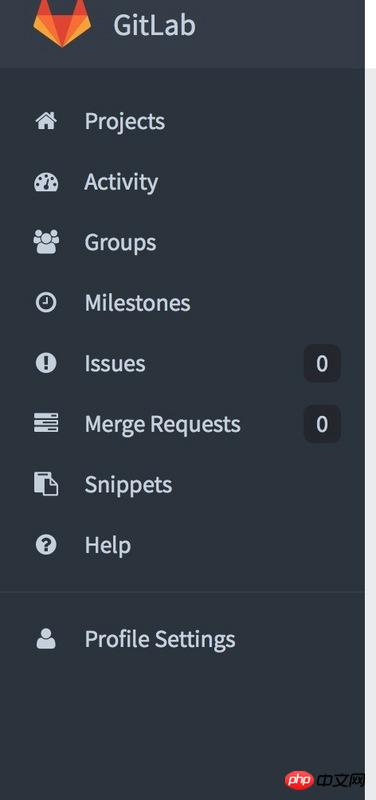The width and height of the screenshot is (376, 800).
Task: Open the Snippets section
Action: (129, 485)
